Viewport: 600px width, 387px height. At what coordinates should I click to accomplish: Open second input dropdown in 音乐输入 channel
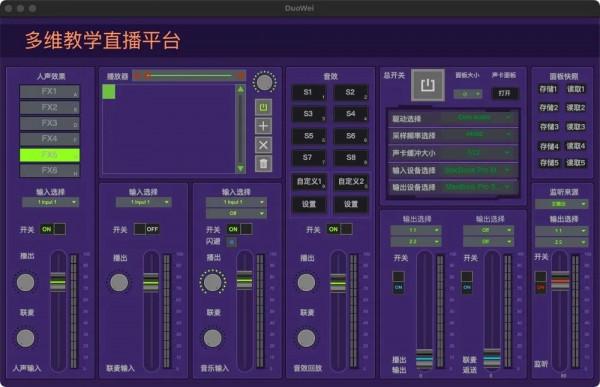(236, 213)
